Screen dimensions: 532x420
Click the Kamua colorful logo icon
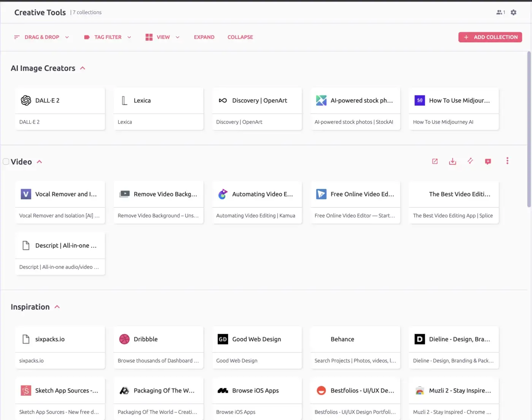[223, 194]
